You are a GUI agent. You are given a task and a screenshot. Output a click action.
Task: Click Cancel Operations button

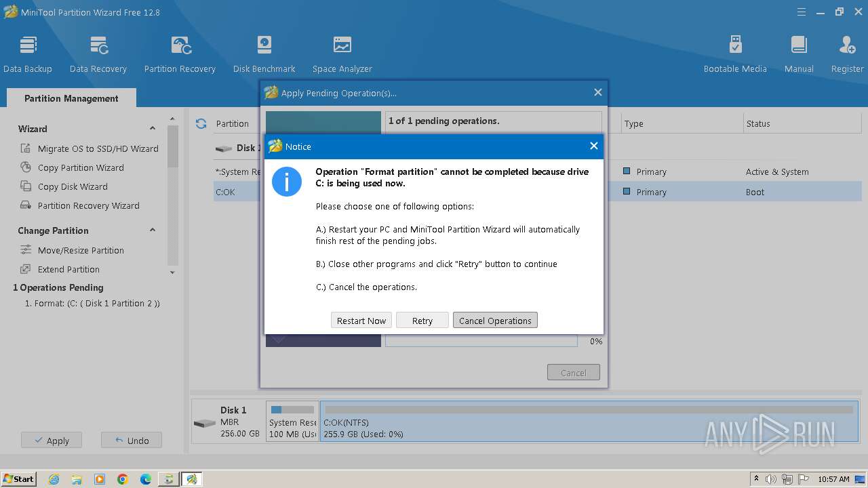495,321
